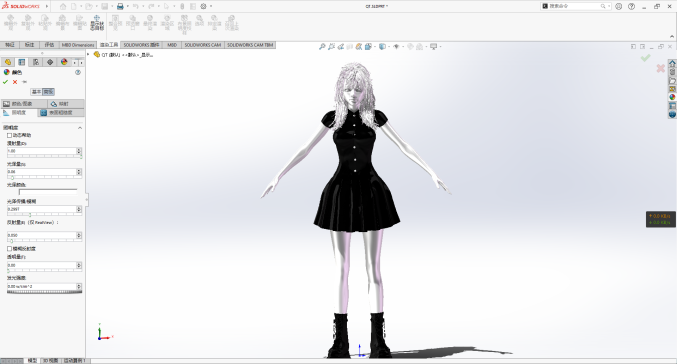This screenshot has height=364, width=677.
Task: Open the Appearances task pane icon
Action: [672, 97]
